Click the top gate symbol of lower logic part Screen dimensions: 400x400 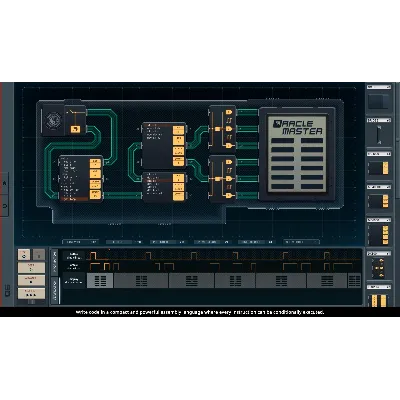click(229, 162)
